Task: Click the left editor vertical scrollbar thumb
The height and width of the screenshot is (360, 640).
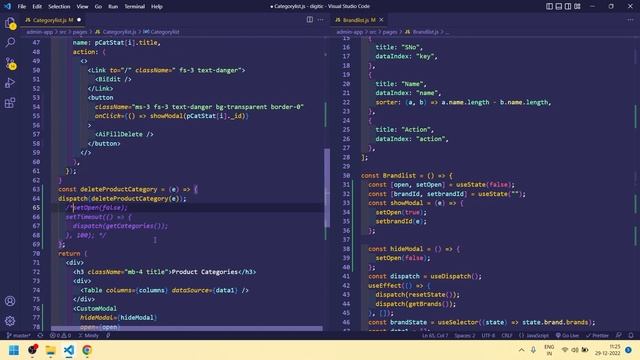Action: click(327, 188)
